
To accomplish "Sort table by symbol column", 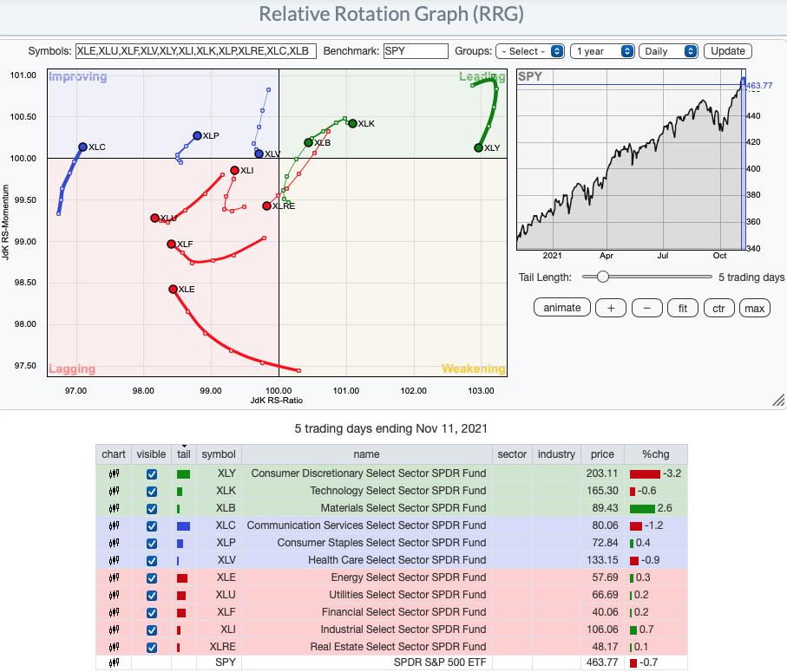I will coord(219,454).
